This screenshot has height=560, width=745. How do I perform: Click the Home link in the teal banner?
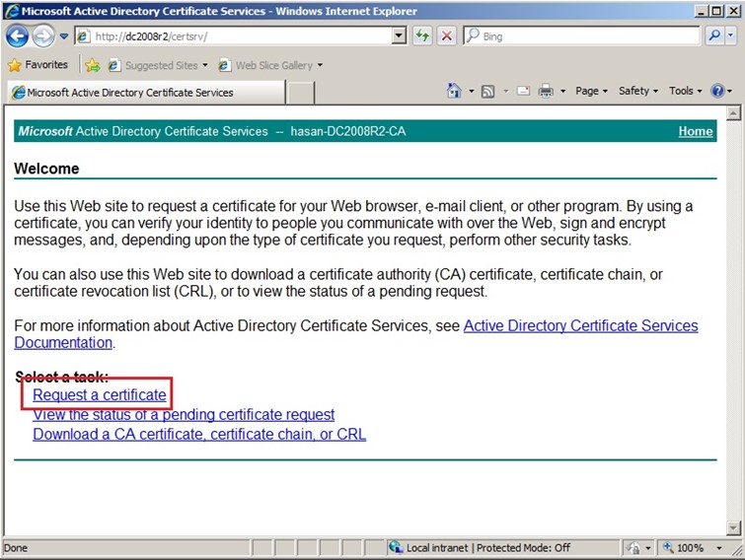click(696, 131)
